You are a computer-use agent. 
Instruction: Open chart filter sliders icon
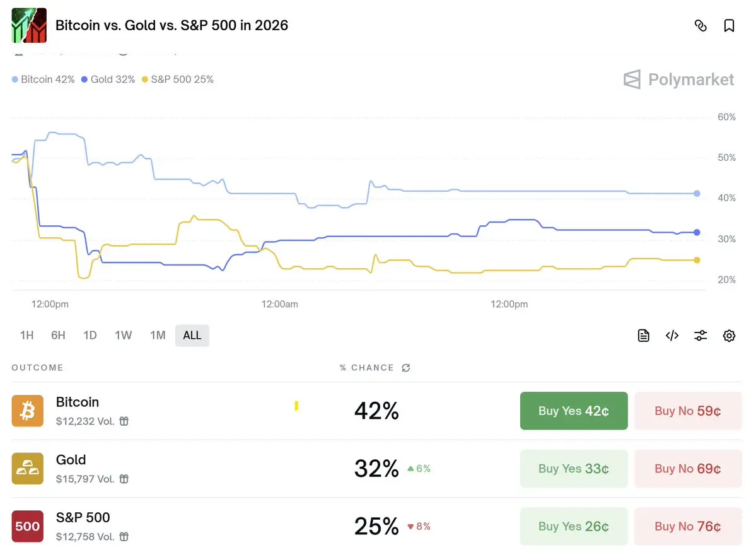tap(701, 336)
